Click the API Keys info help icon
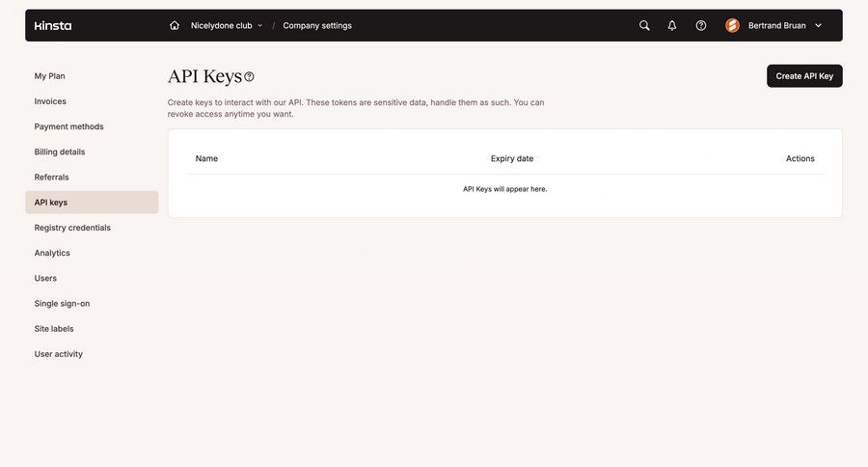Screen dimensions: 868x467 tap(249, 76)
